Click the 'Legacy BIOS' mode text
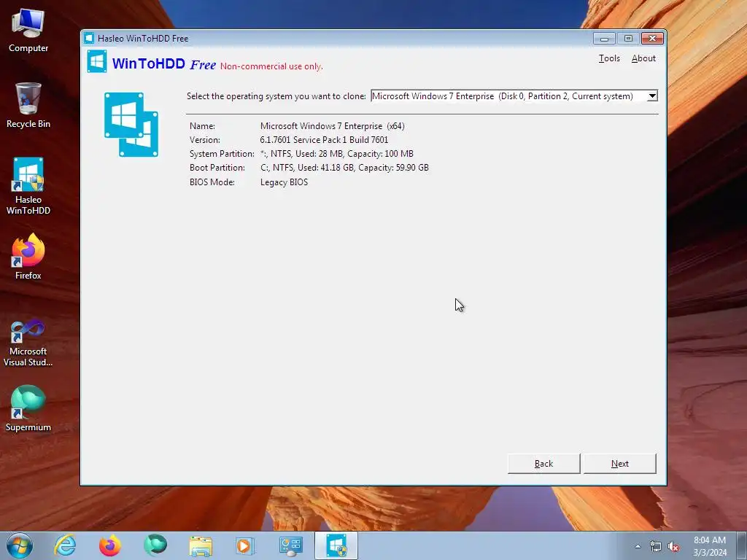 [x=284, y=182]
